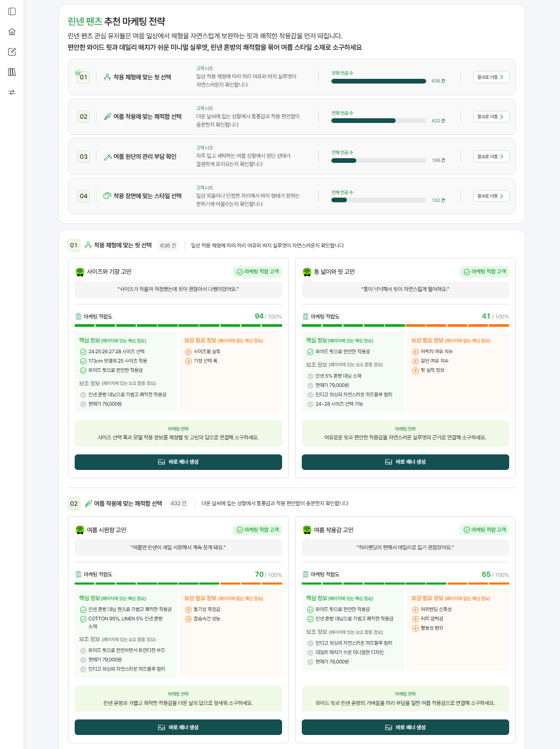Open the library books icon in sidebar
Screen dimensions: 560x749
click(x=12, y=72)
